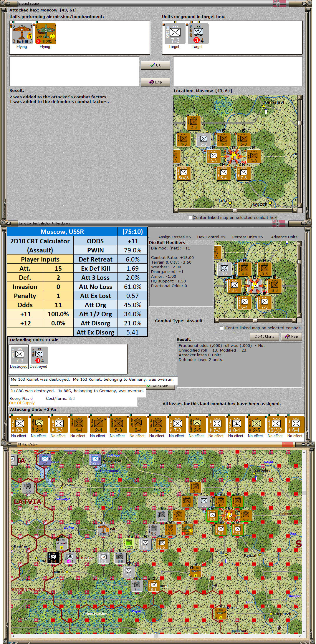Image resolution: width=316 pixels, height=644 pixels.
Task: Open the 2-D-10 Charts
Action: click(264, 337)
